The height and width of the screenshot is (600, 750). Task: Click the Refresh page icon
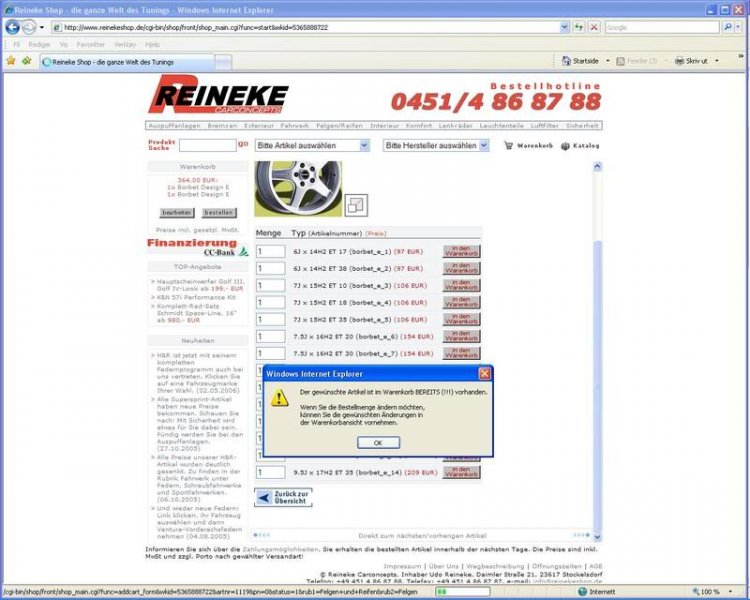[x=579, y=27]
